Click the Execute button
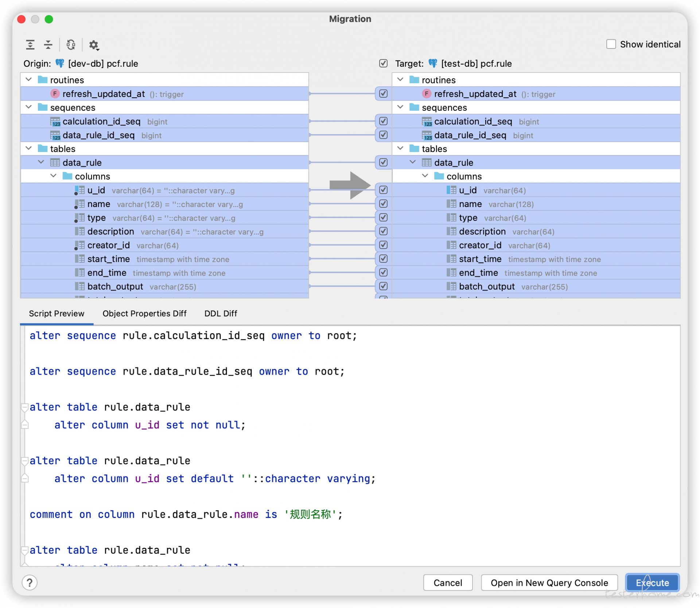 pyautogui.click(x=652, y=582)
